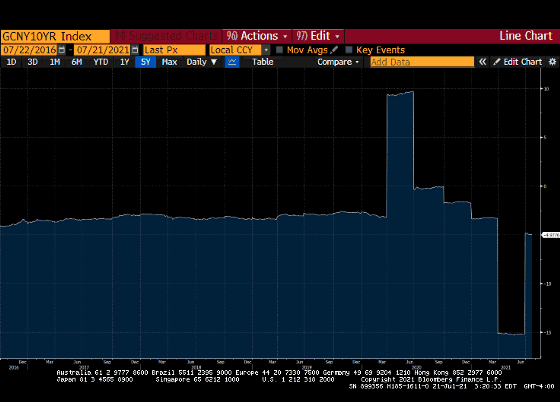Open the Local CCY currency dropdown
The width and height of the screenshot is (560, 402).
coord(266,50)
